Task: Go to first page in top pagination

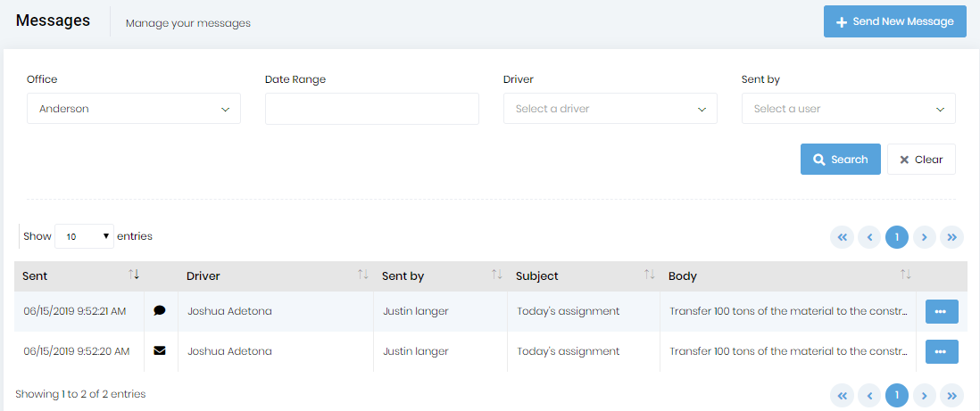Action: (842, 237)
